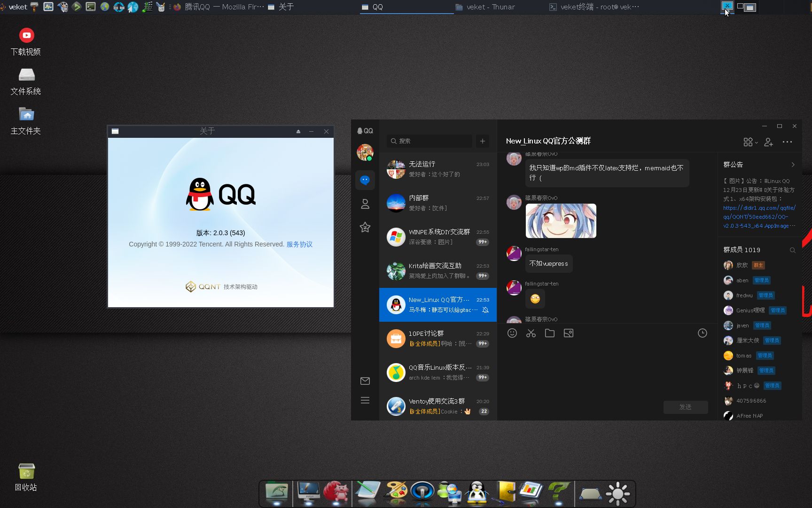This screenshot has width=812, height=508.
Task: Open the green question mark help dock icon
Action: point(558,493)
